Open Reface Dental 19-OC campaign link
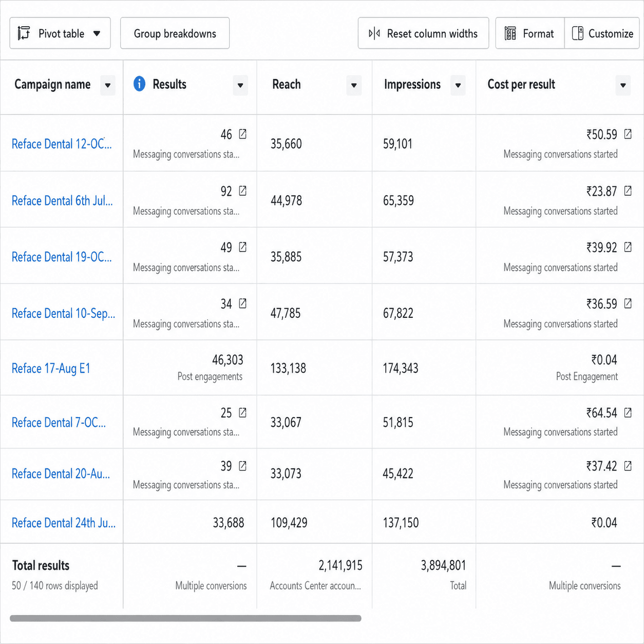This screenshot has height=644, width=644. pyautogui.click(x=62, y=257)
